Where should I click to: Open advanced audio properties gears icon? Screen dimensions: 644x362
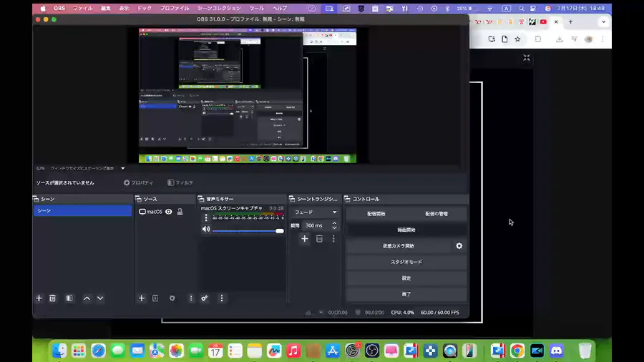tap(205, 298)
